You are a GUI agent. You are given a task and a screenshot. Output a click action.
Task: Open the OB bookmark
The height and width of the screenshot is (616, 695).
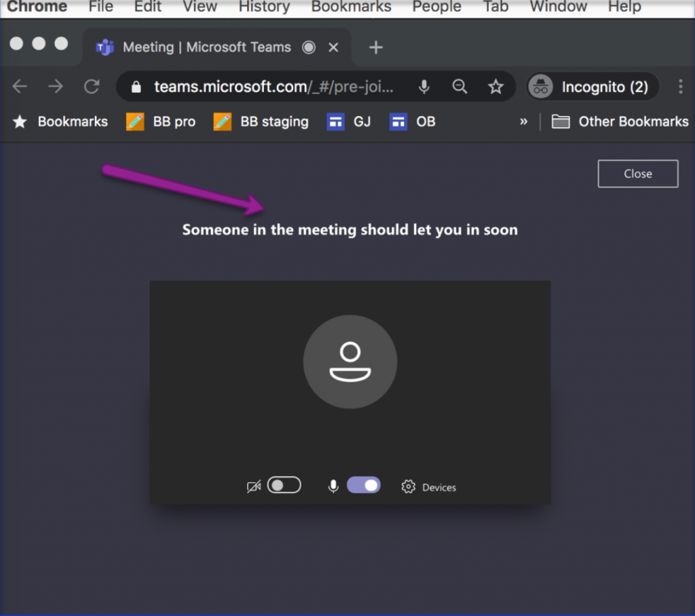click(x=412, y=121)
